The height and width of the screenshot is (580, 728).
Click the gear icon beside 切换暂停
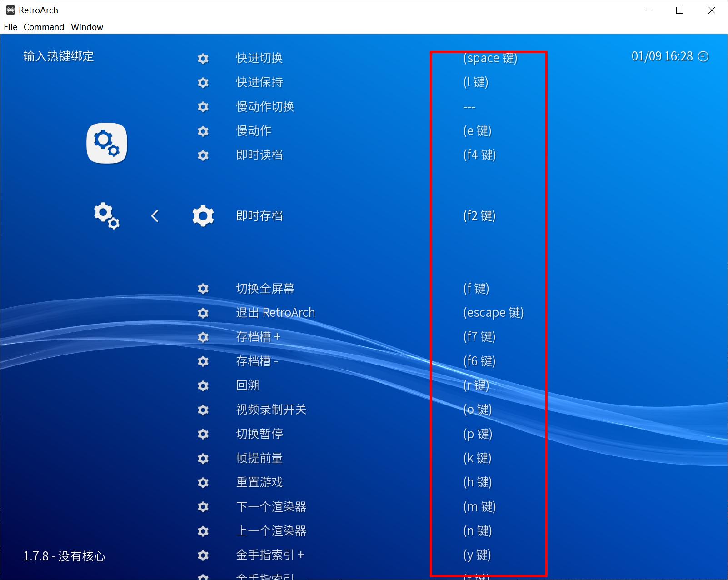tap(203, 434)
